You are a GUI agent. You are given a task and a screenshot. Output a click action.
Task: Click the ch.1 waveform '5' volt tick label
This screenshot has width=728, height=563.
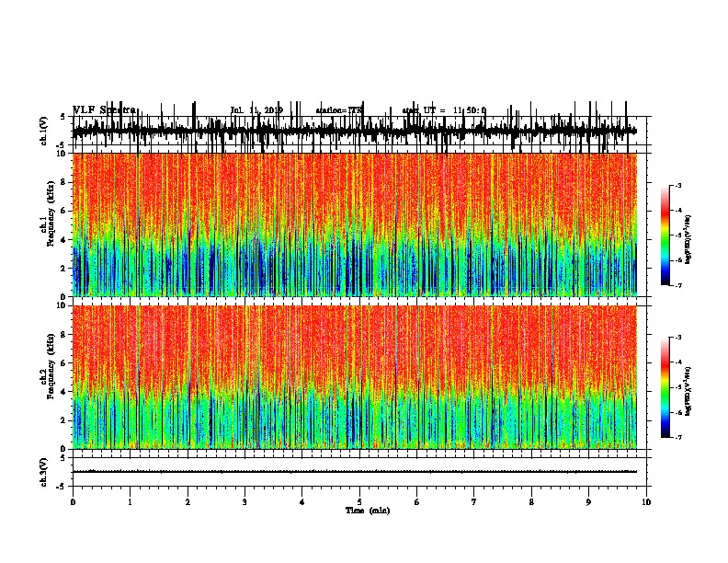(63, 117)
